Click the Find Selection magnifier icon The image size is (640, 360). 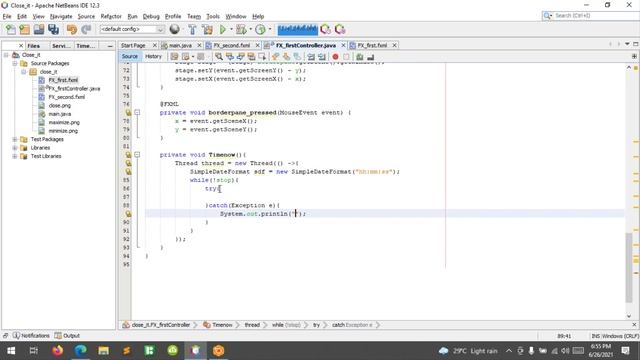pyautogui.click(x=219, y=57)
